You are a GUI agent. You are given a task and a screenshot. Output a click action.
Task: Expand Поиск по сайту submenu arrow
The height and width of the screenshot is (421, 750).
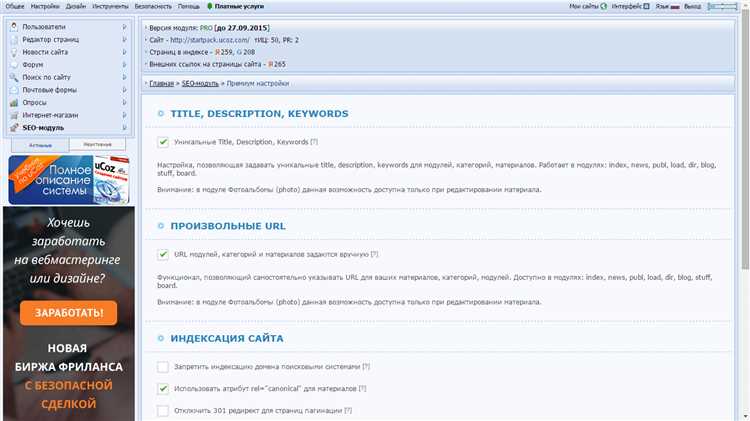click(124, 77)
